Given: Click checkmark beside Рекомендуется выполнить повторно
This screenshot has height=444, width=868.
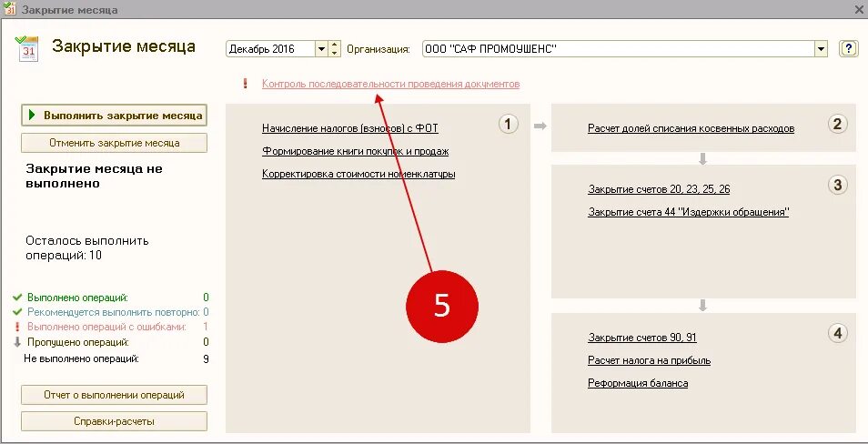Looking at the screenshot, I should tap(16, 312).
